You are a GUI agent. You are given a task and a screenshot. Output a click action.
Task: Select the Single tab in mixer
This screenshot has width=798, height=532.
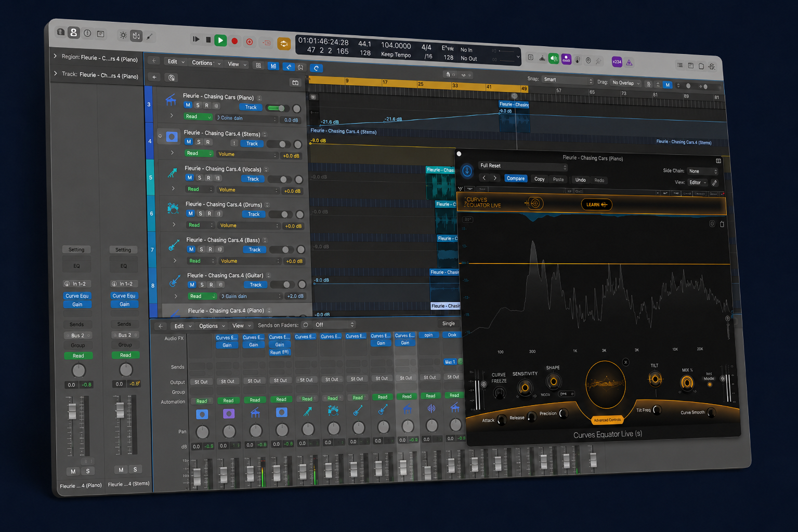pos(448,324)
